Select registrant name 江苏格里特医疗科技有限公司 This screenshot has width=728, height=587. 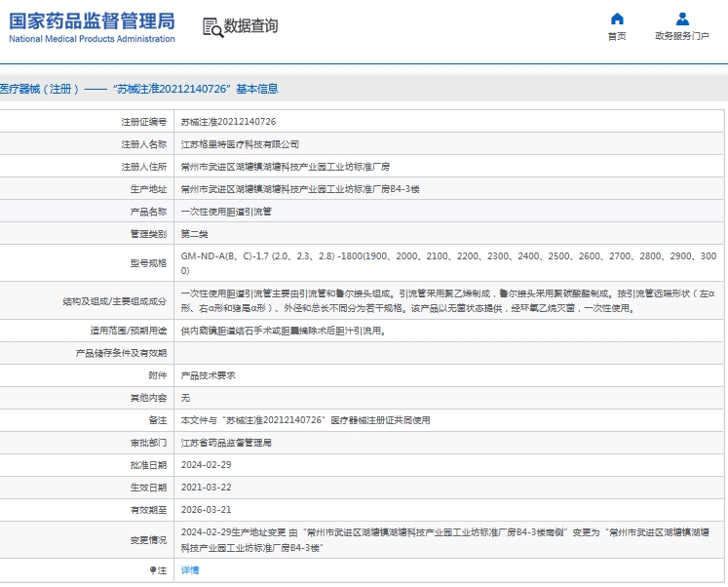pos(240,144)
